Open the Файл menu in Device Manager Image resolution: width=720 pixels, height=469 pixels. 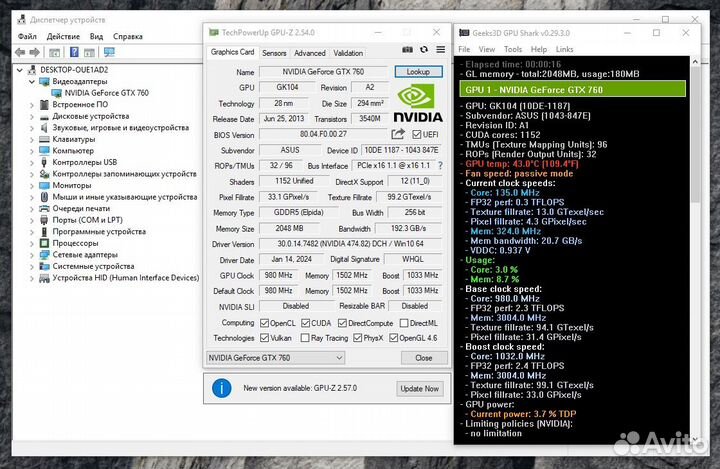[27, 36]
